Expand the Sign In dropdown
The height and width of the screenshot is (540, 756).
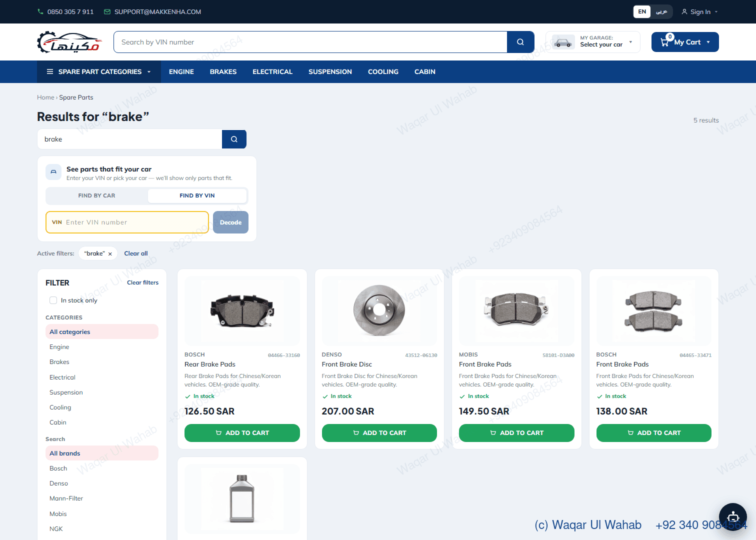700,11
